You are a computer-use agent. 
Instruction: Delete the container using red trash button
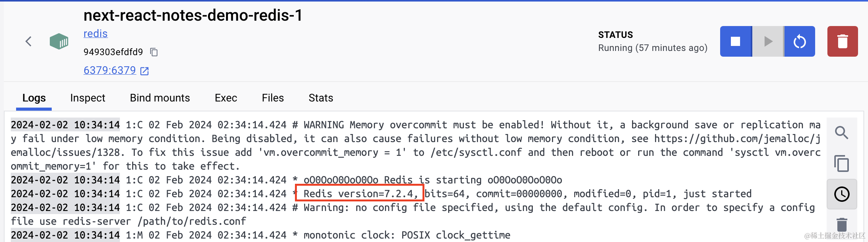pyautogui.click(x=842, y=41)
